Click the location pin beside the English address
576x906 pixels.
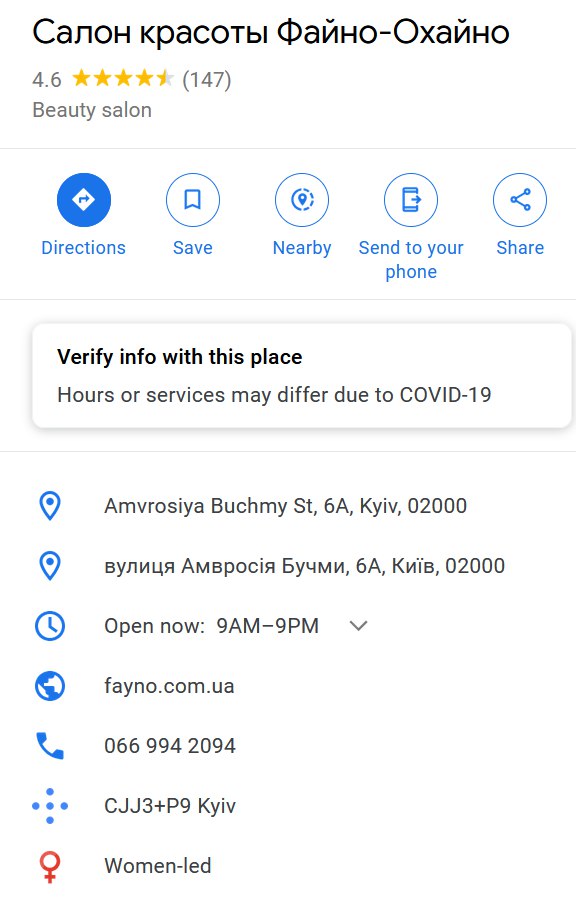(x=50, y=506)
